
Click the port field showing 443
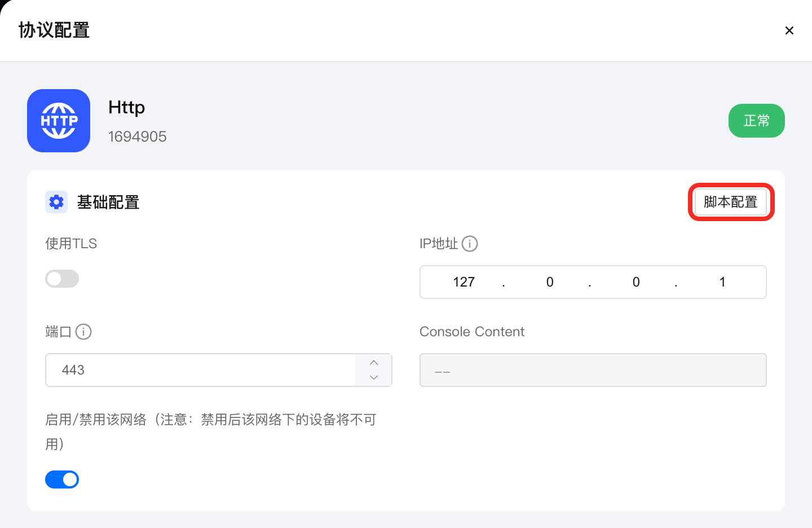click(x=201, y=370)
